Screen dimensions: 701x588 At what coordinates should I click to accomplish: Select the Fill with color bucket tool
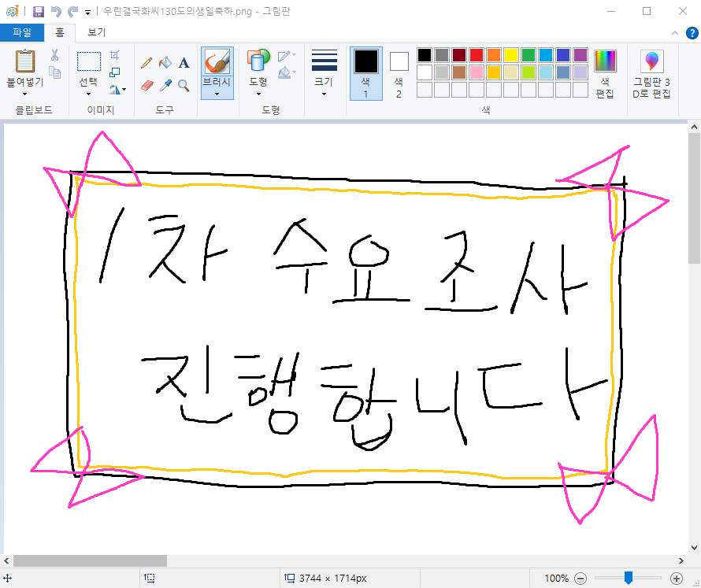[x=165, y=62]
